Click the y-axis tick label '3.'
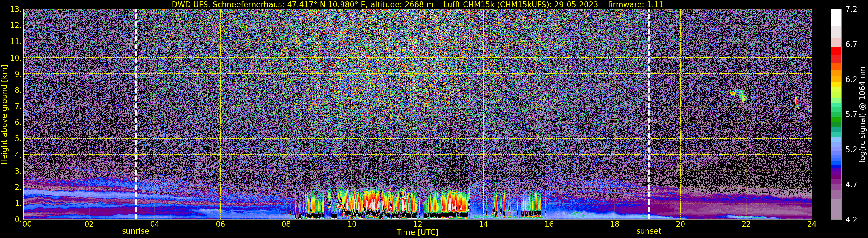The image size is (868, 238). coord(18,171)
